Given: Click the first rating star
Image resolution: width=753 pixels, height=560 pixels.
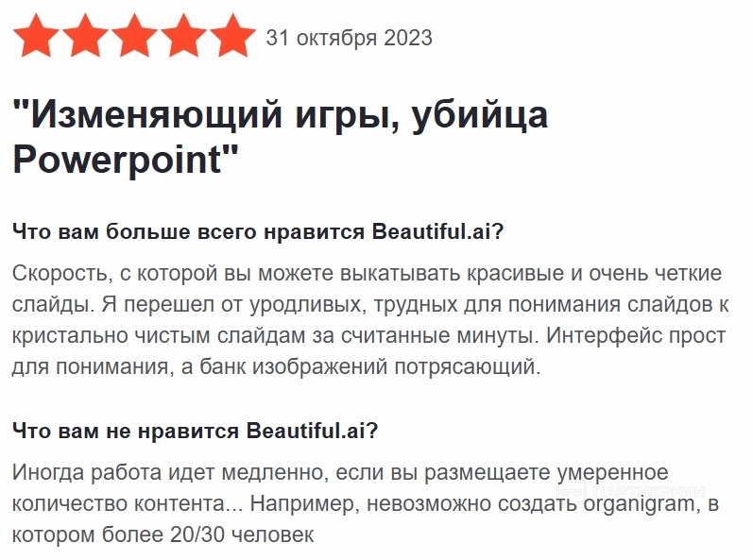Looking at the screenshot, I should (x=36, y=39).
